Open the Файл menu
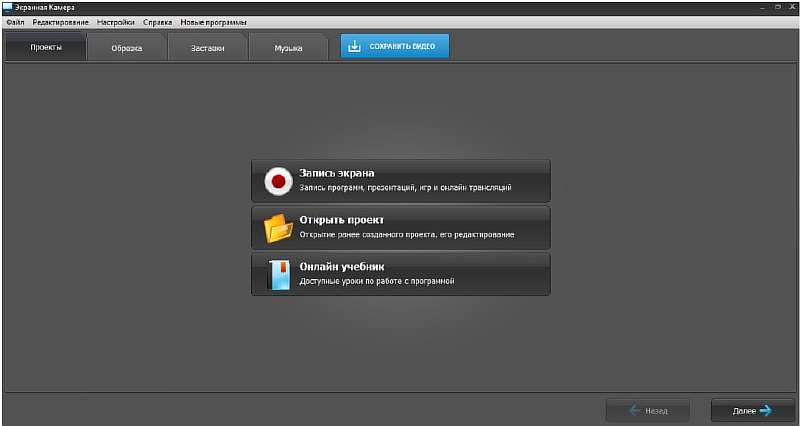The height and width of the screenshot is (426, 800). tap(14, 22)
